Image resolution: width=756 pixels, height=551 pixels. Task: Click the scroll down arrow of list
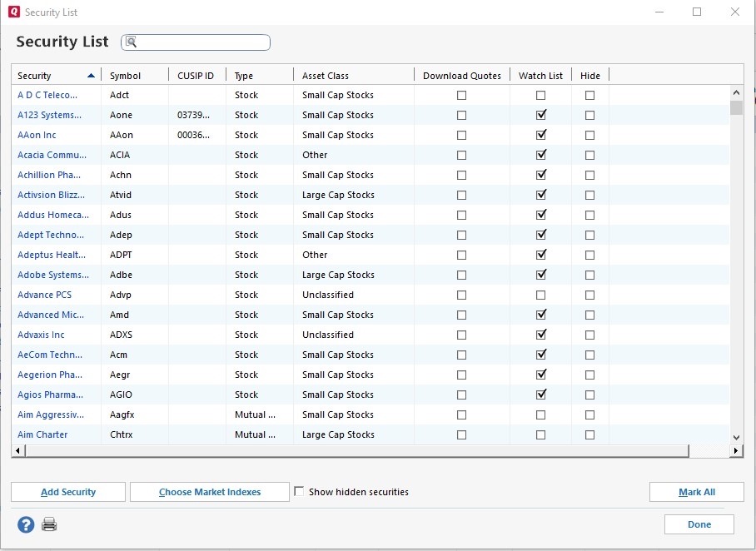[736, 437]
